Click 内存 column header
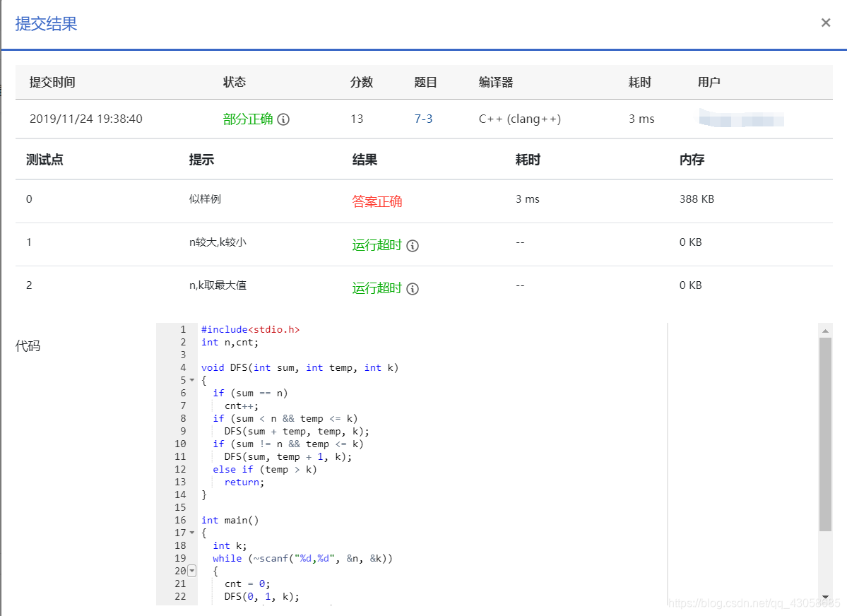847x616 pixels. [692, 160]
